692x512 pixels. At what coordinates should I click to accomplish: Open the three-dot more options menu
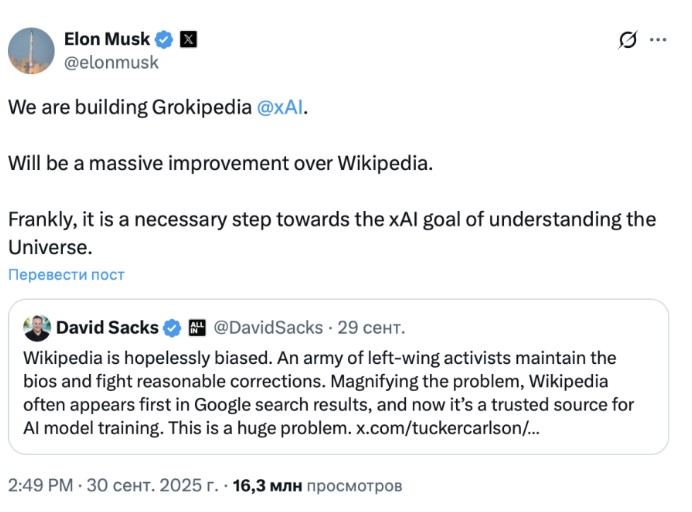(657, 40)
